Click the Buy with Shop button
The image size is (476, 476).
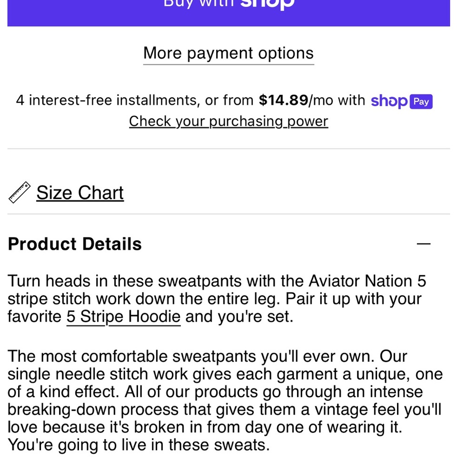coord(228,13)
